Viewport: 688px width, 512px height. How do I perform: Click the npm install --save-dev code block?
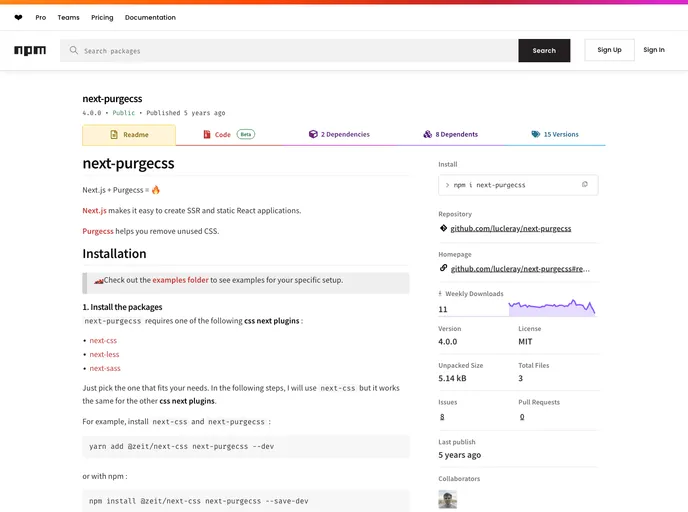[246, 501]
